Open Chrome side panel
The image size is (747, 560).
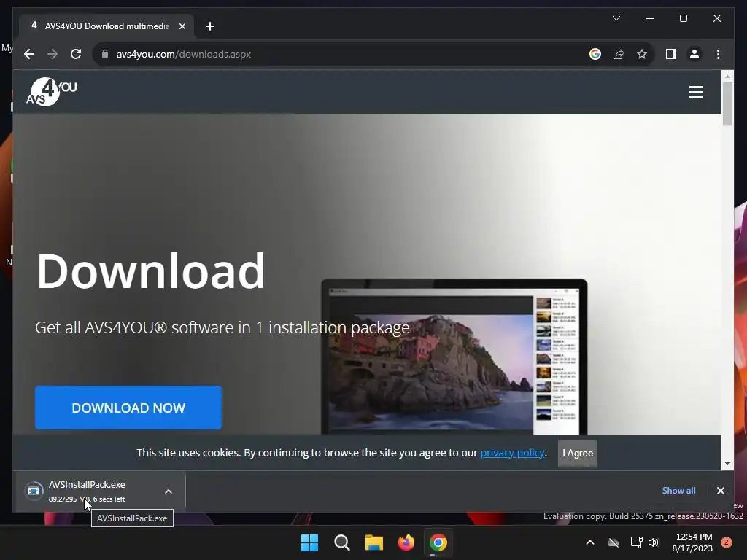[x=671, y=54]
